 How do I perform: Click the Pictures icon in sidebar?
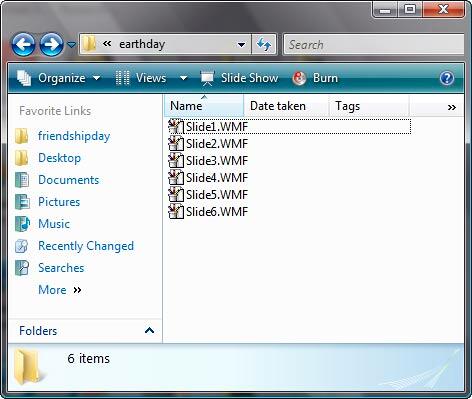(x=22, y=202)
